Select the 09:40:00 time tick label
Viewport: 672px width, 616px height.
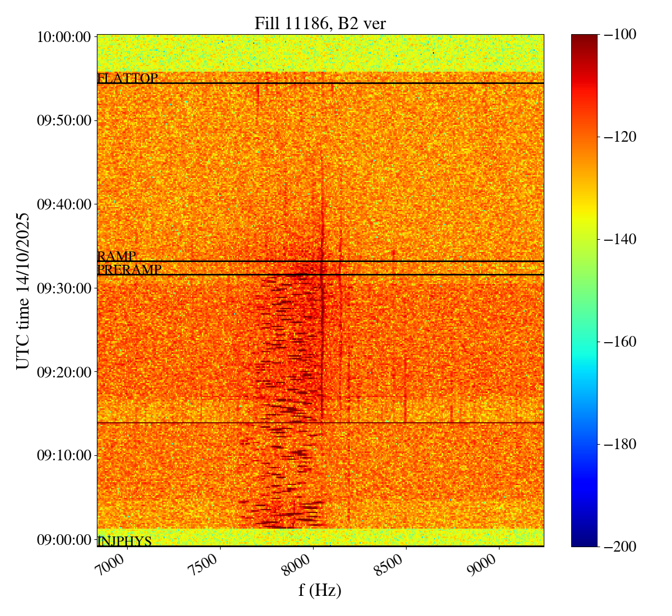[64, 204]
